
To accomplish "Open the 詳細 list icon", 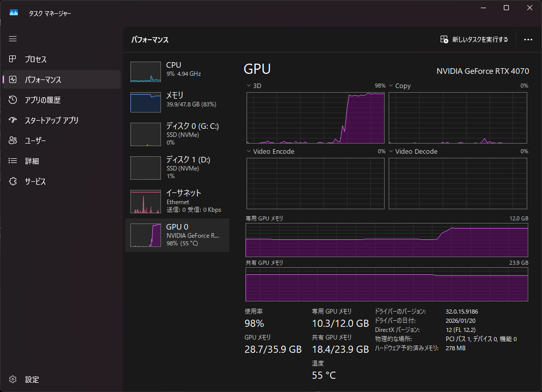I will [x=13, y=161].
